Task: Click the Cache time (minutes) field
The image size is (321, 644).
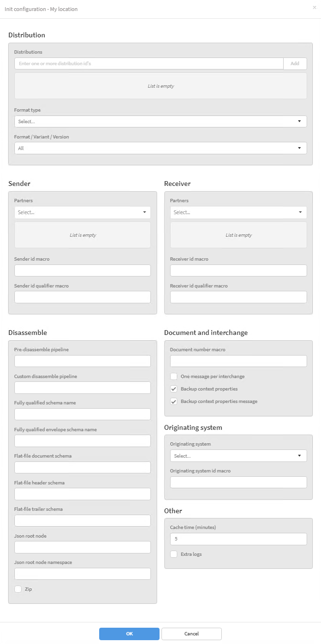Action: coord(238,539)
